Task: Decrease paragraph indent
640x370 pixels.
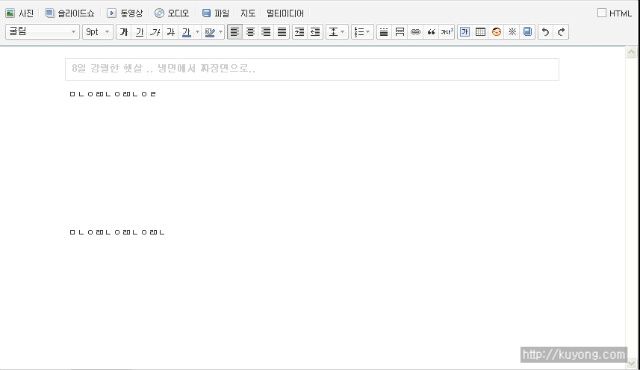Action: [x=315, y=32]
